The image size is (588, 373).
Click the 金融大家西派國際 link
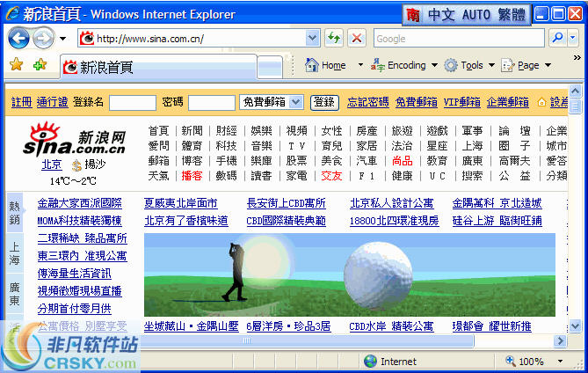pos(79,203)
